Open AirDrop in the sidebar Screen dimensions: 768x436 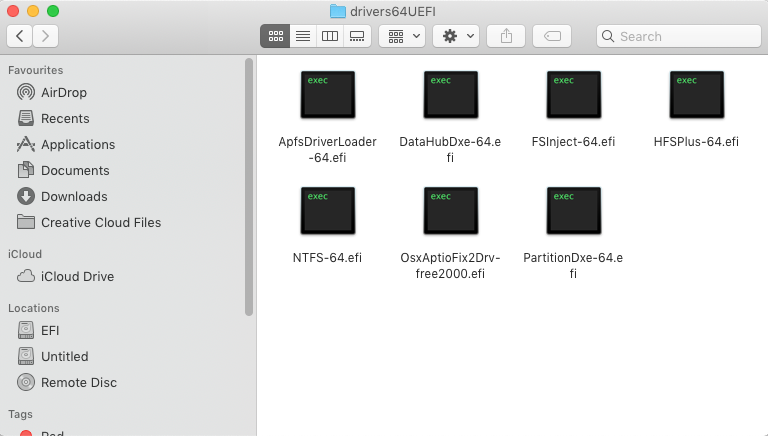point(64,92)
